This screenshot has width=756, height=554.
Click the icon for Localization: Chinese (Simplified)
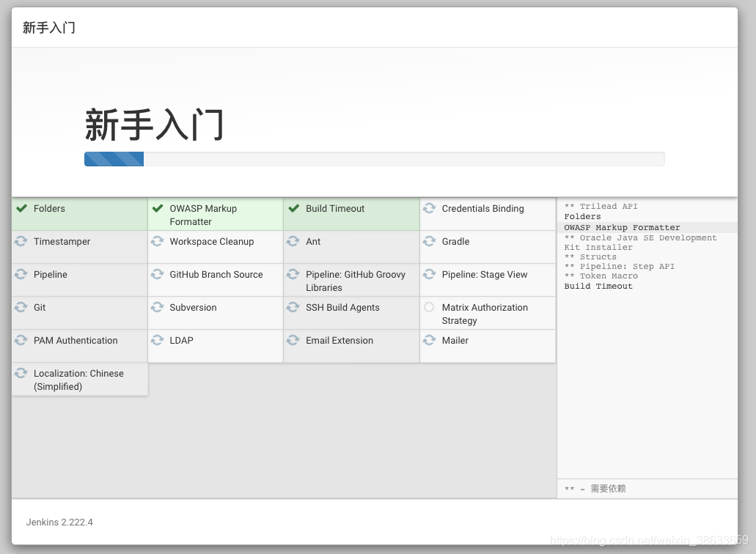[21, 373]
